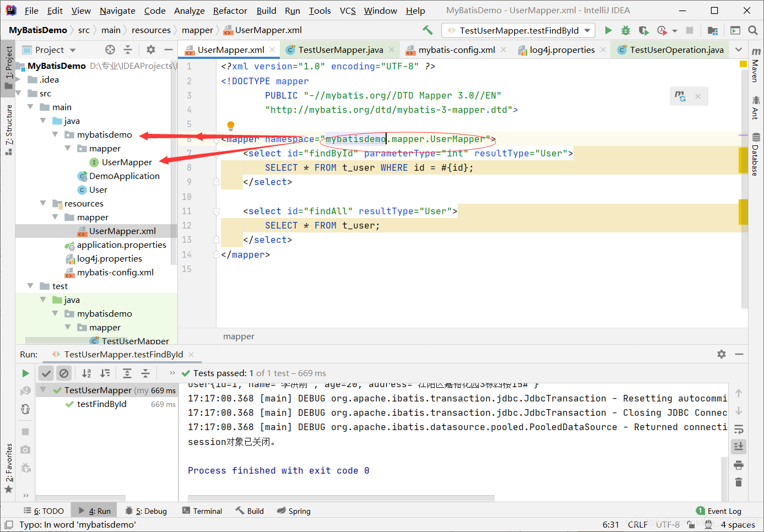Screen dimensions: 764x532
Task: Select UserMapper.xml in project tree
Action: click(x=122, y=231)
